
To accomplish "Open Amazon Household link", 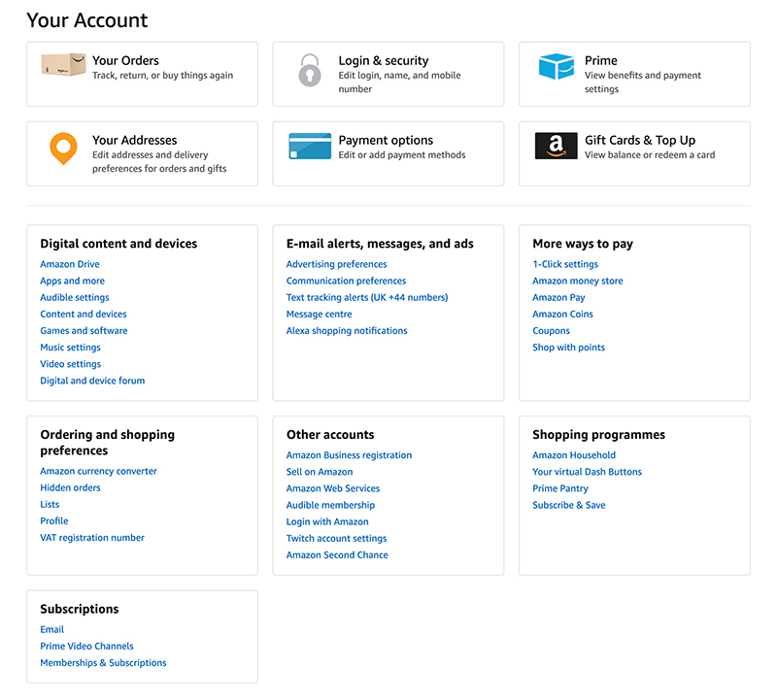I will point(574,455).
